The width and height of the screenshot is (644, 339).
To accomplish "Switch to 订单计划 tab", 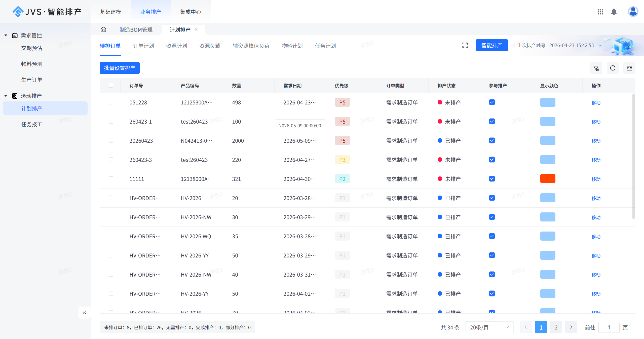I will pos(143,46).
